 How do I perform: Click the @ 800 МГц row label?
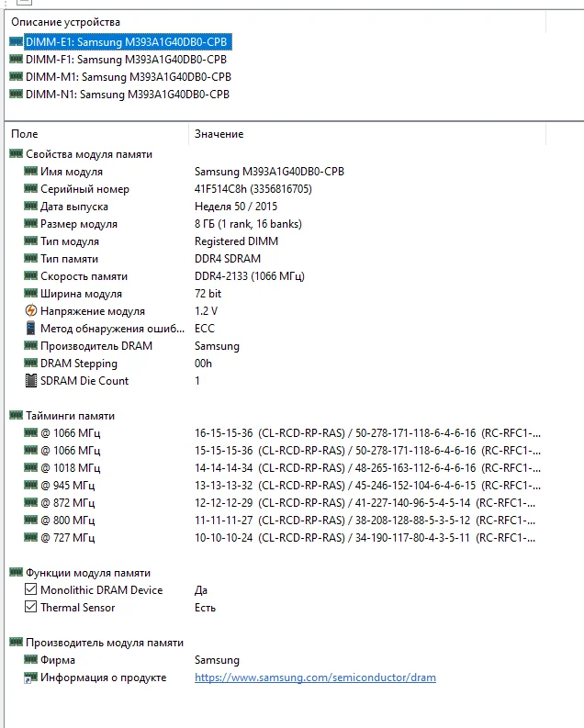tap(68, 520)
